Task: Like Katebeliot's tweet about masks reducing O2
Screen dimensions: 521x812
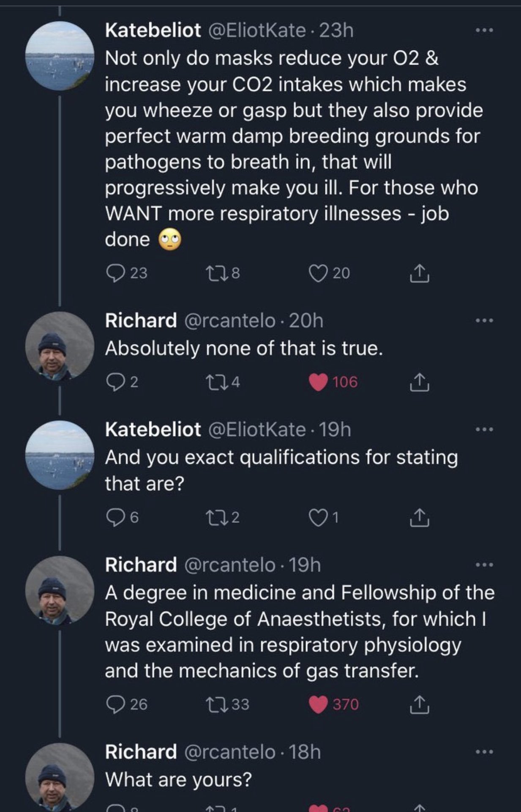Action: 318,273
